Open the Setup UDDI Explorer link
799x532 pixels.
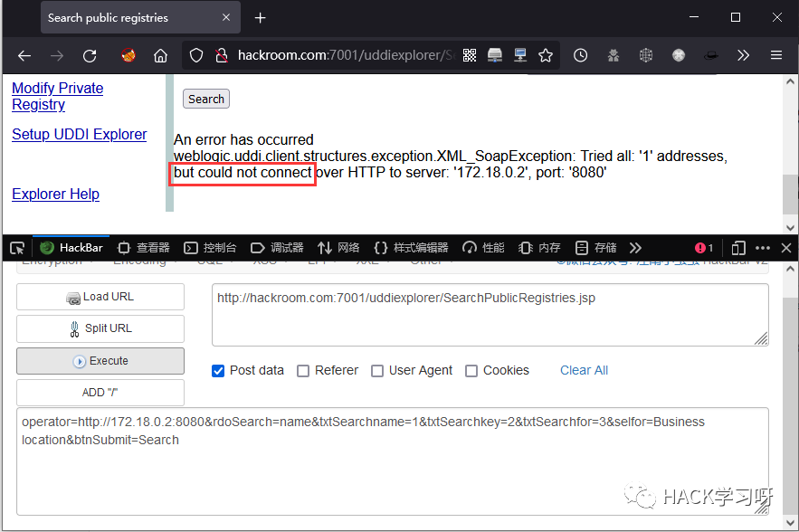(x=80, y=134)
